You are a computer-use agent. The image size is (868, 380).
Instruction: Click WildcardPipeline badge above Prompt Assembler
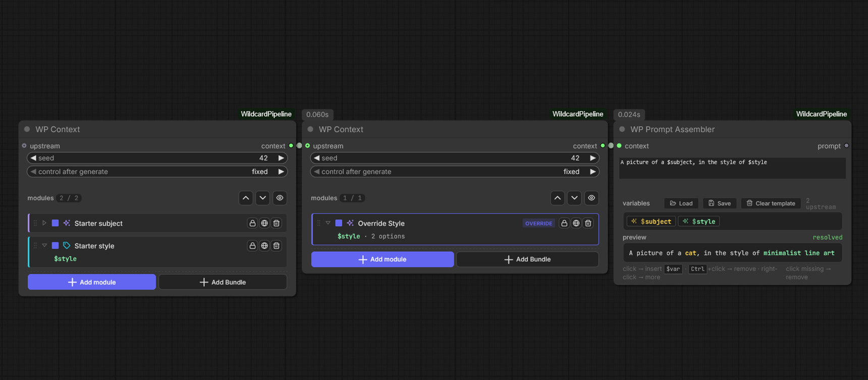click(x=821, y=114)
